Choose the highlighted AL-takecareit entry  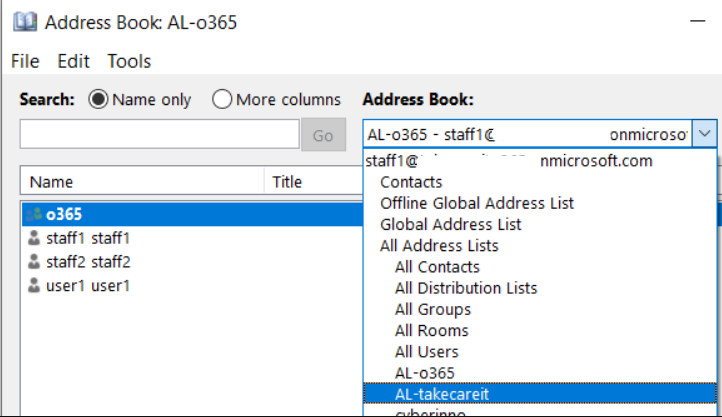(x=540, y=394)
